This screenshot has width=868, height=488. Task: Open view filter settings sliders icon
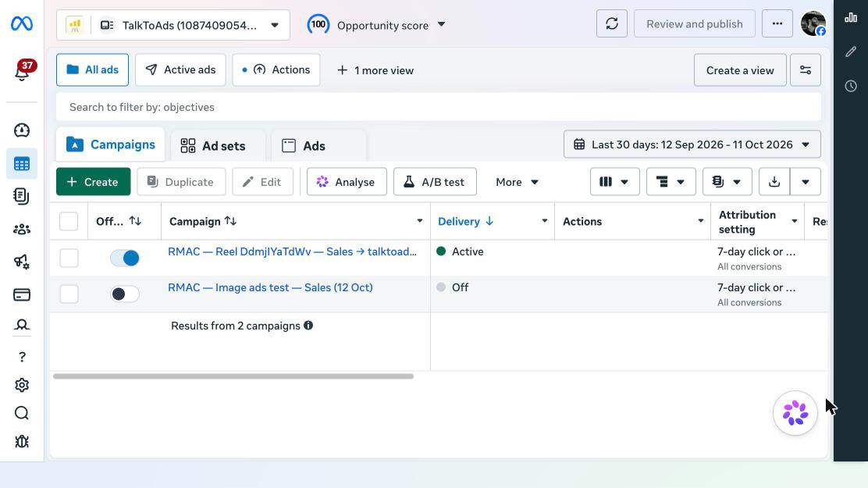click(x=806, y=69)
